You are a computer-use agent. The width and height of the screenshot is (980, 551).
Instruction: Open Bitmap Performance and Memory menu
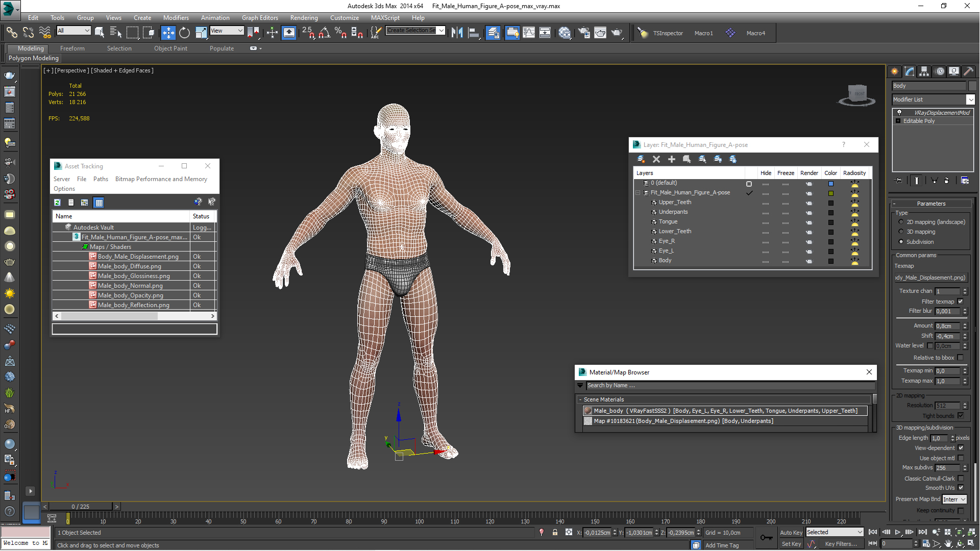point(161,179)
